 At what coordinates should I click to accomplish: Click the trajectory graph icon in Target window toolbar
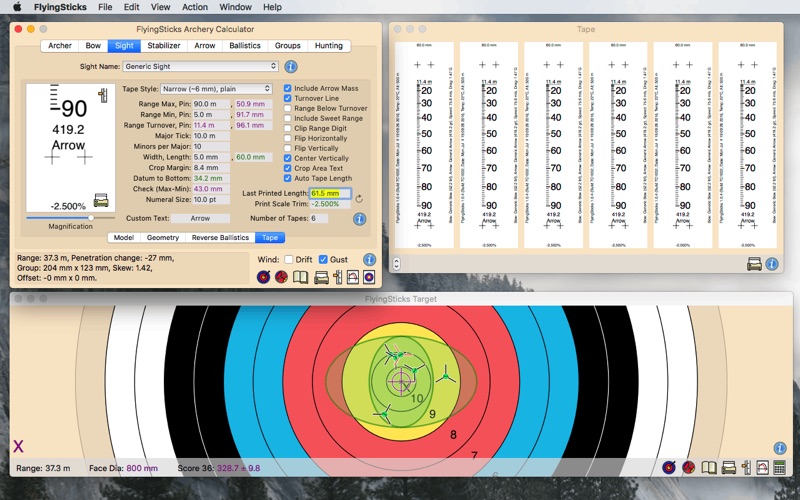[762, 467]
